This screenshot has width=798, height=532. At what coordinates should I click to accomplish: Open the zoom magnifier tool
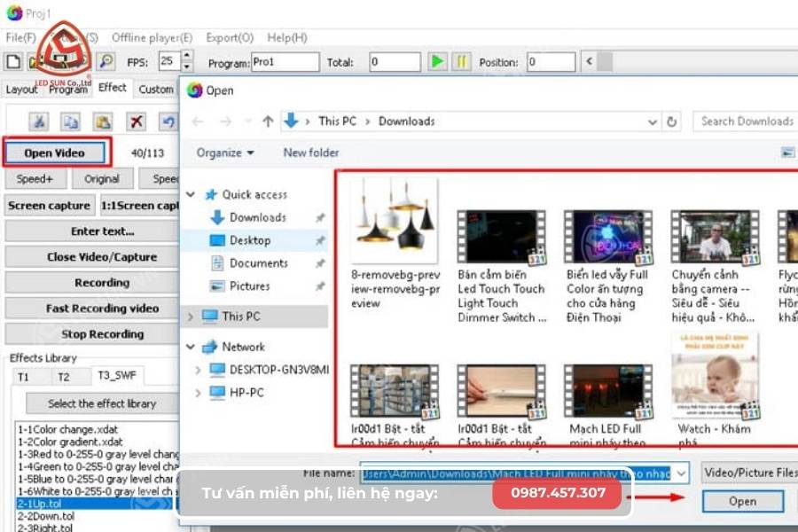[106, 62]
